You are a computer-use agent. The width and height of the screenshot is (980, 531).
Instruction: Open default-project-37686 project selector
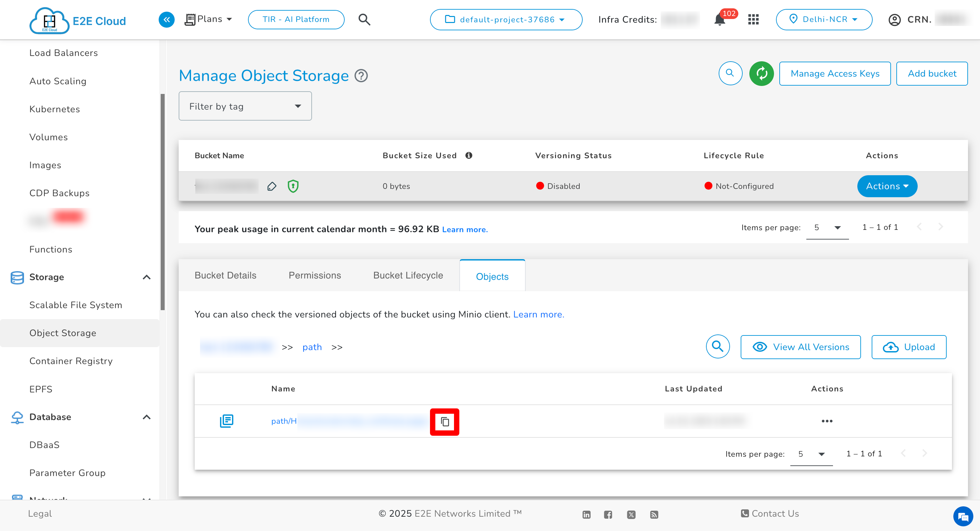[x=505, y=19]
